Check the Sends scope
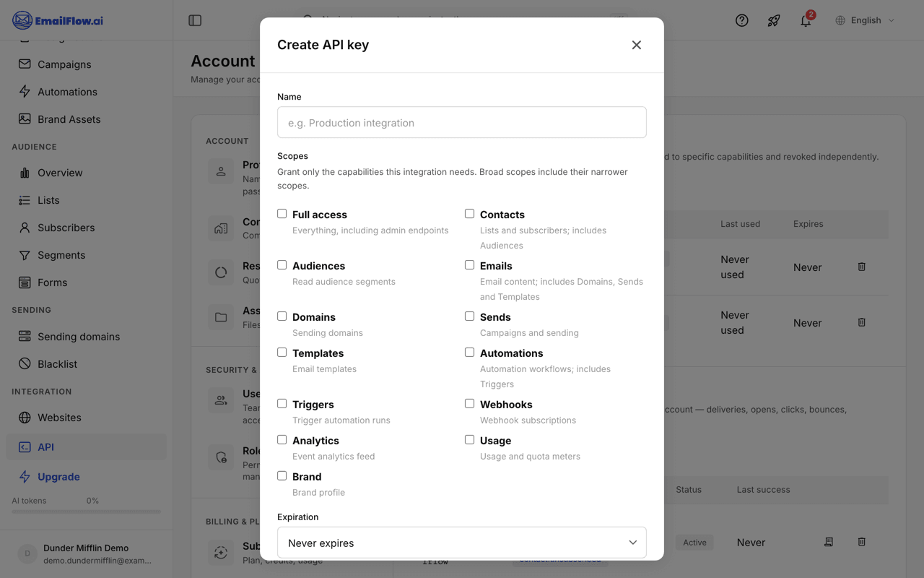The width and height of the screenshot is (924, 578). [x=470, y=316]
